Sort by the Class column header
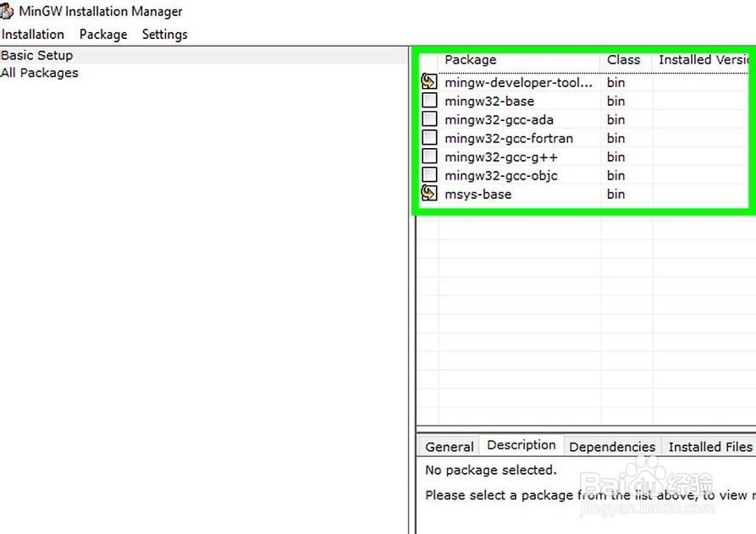 [x=626, y=60]
